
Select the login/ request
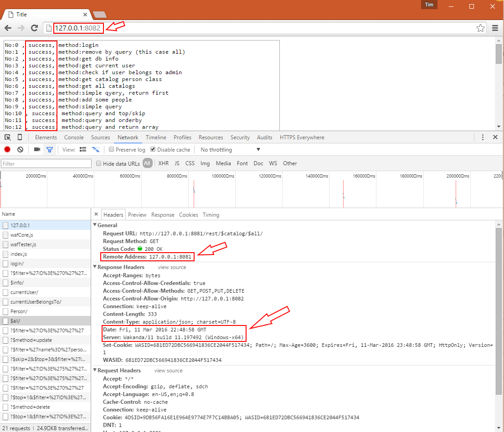(x=45, y=264)
